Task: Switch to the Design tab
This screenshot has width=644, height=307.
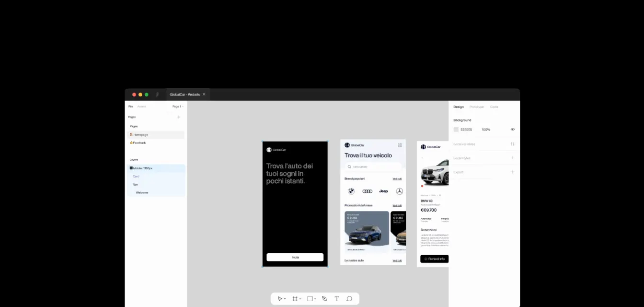Action: pyautogui.click(x=459, y=107)
